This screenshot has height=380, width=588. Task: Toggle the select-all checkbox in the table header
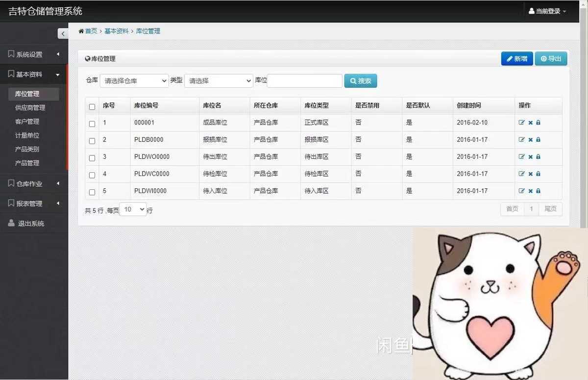(92, 106)
